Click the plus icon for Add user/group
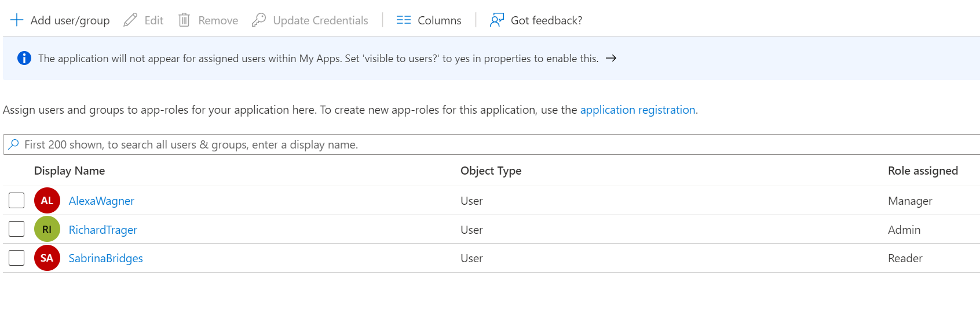The height and width of the screenshot is (326, 980). coord(17,20)
